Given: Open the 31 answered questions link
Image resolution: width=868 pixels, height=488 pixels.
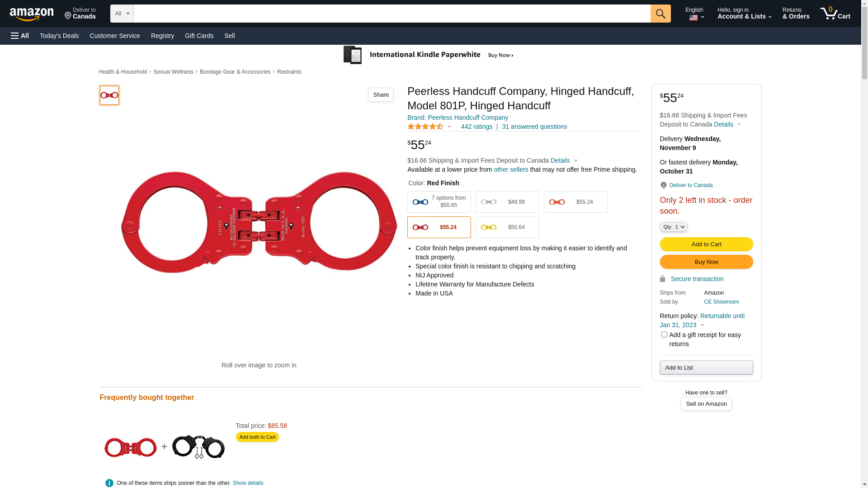Looking at the screenshot, I should pos(534,127).
